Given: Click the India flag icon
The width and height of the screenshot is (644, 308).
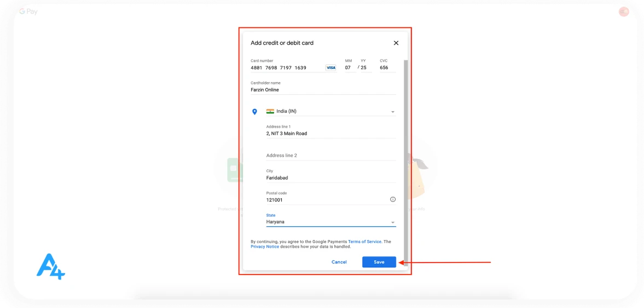Looking at the screenshot, I should [x=270, y=111].
